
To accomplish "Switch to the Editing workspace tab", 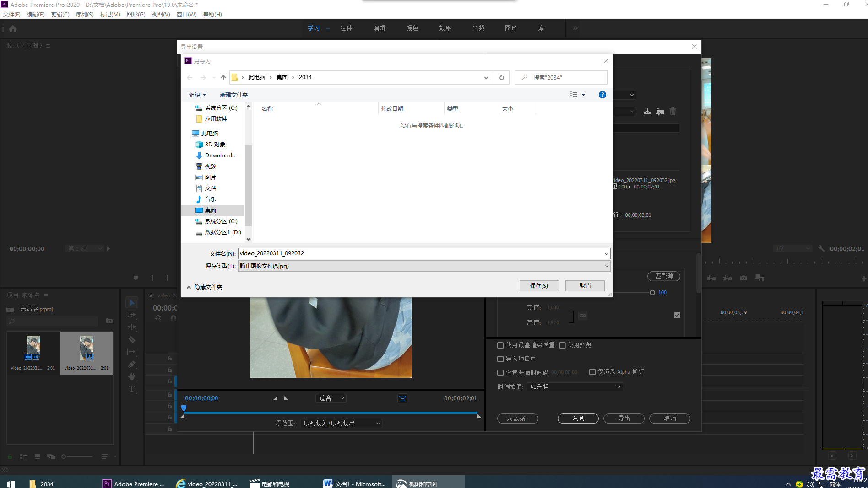I will (x=379, y=28).
